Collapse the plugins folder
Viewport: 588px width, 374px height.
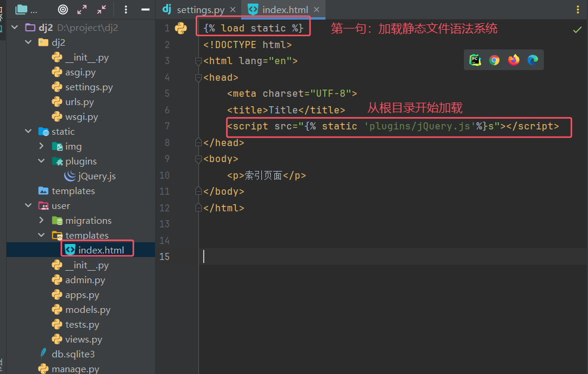click(x=42, y=161)
